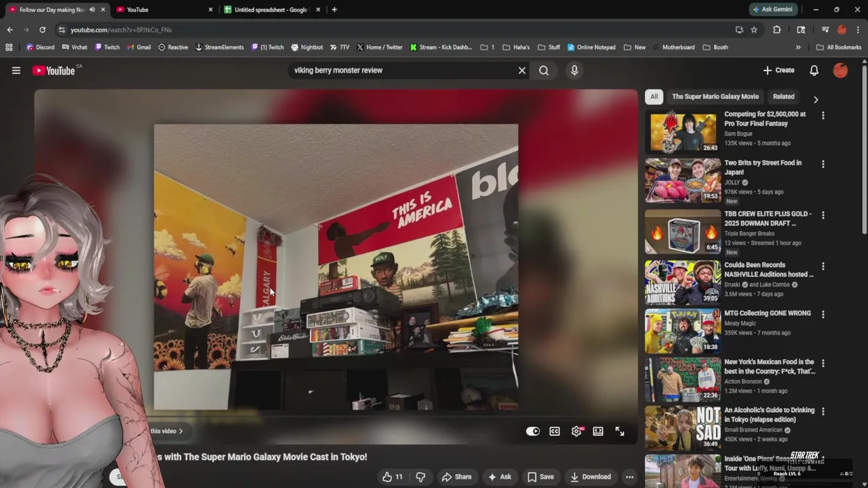Click the YouTube logo home link
This screenshot has width=868, height=488.
click(54, 70)
